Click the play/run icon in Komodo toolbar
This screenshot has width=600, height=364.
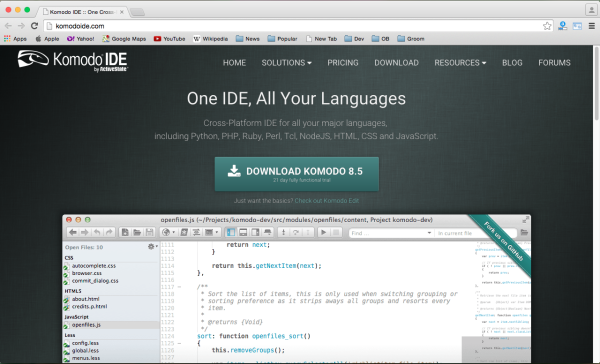324,232
